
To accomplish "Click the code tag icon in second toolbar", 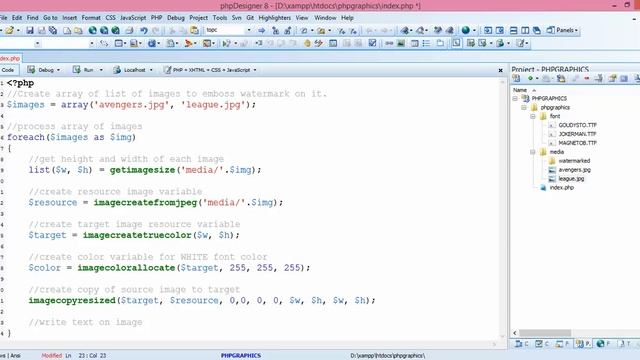I will [104, 43].
